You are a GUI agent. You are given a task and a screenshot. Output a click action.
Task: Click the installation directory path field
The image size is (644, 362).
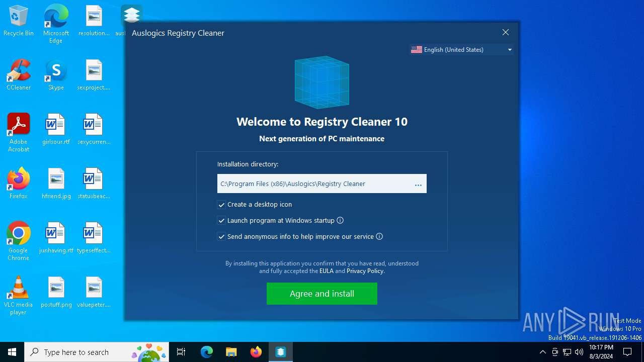click(322, 184)
